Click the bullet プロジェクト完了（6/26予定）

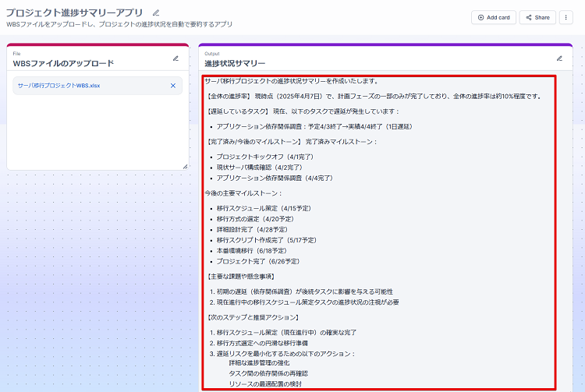tap(258, 262)
